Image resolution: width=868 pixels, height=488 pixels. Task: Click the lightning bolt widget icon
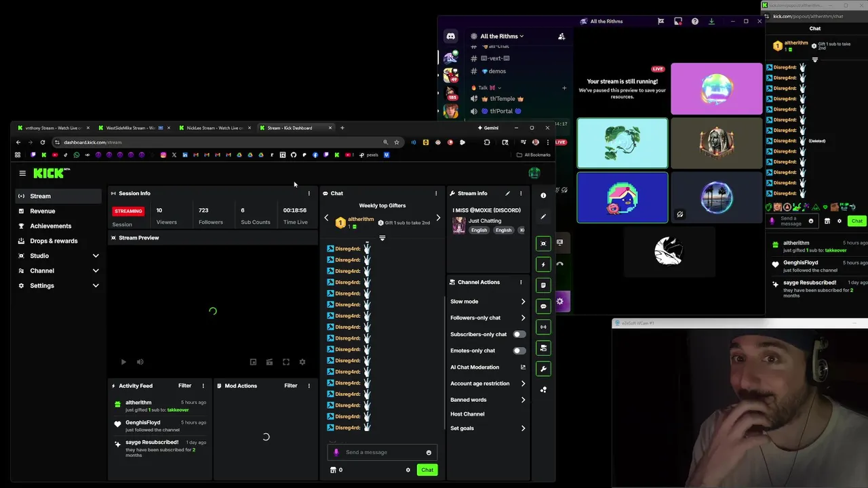(x=543, y=264)
